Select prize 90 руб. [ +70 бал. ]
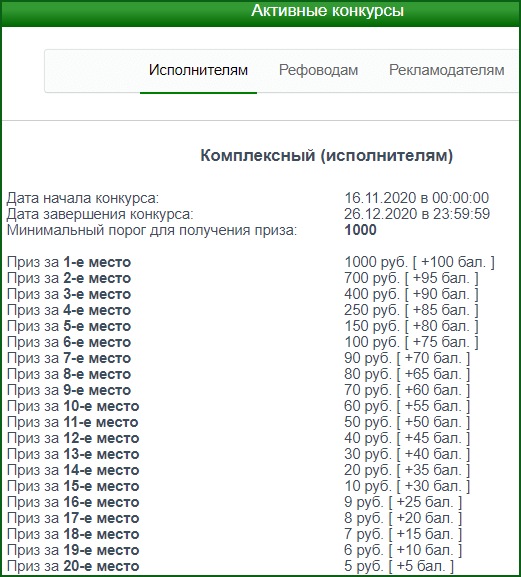Image resolution: width=521 pixels, height=577 pixels. [x=407, y=358]
